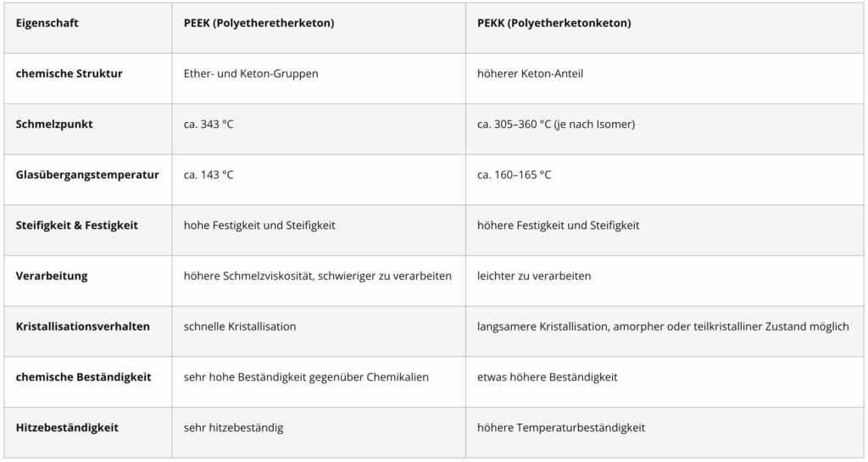Click the 'Steifigkeit & Festigkeit' row label
The height and width of the screenshot is (462, 868).
click(77, 225)
